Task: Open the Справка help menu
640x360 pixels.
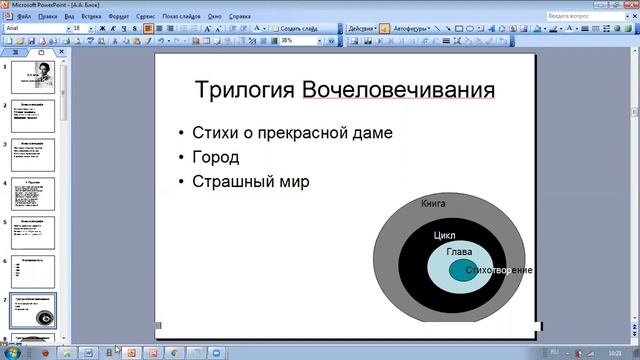Action: (240, 16)
